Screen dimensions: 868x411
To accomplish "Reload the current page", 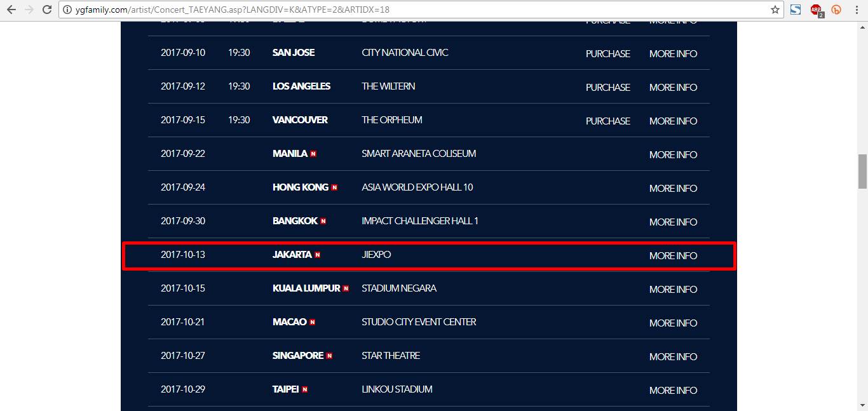I will pyautogui.click(x=47, y=10).
